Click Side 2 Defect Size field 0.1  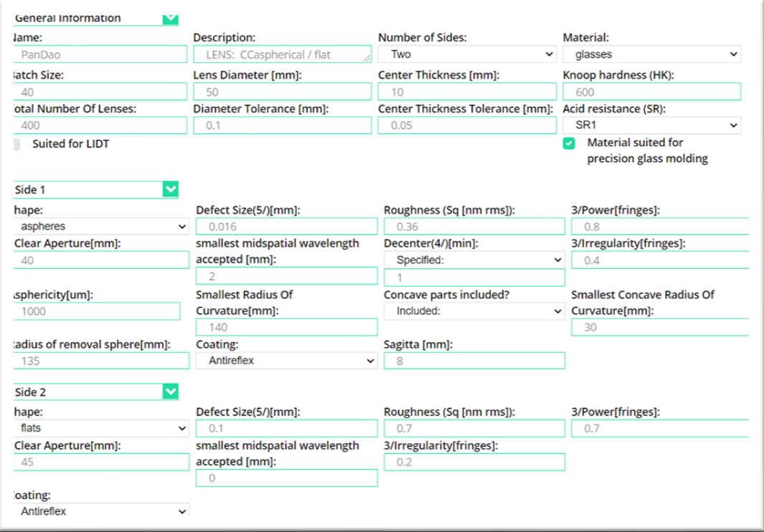pos(286,428)
